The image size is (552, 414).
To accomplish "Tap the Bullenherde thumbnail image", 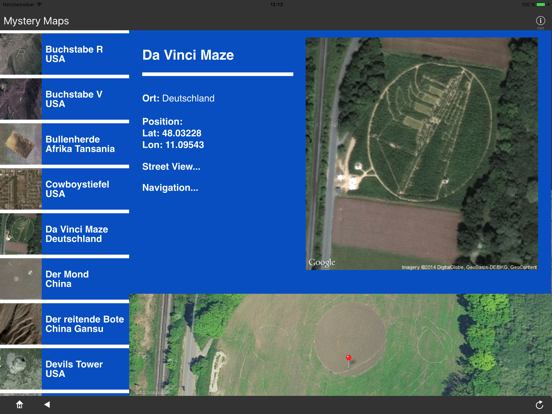I will click(x=21, y=144).
